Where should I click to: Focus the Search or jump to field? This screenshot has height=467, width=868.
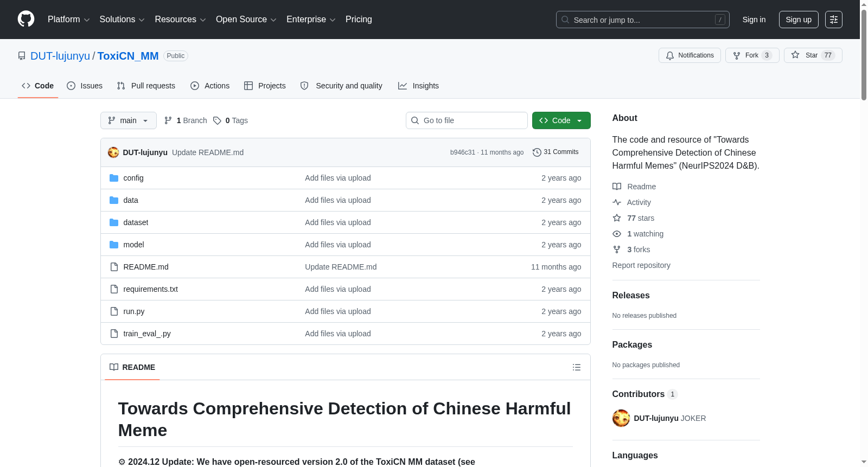(643, 20)
